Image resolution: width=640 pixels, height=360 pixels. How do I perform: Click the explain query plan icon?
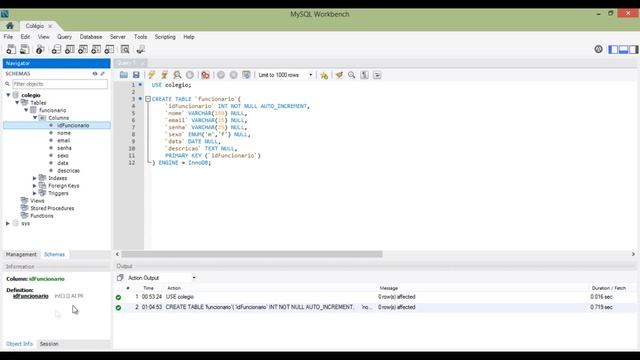177,75
